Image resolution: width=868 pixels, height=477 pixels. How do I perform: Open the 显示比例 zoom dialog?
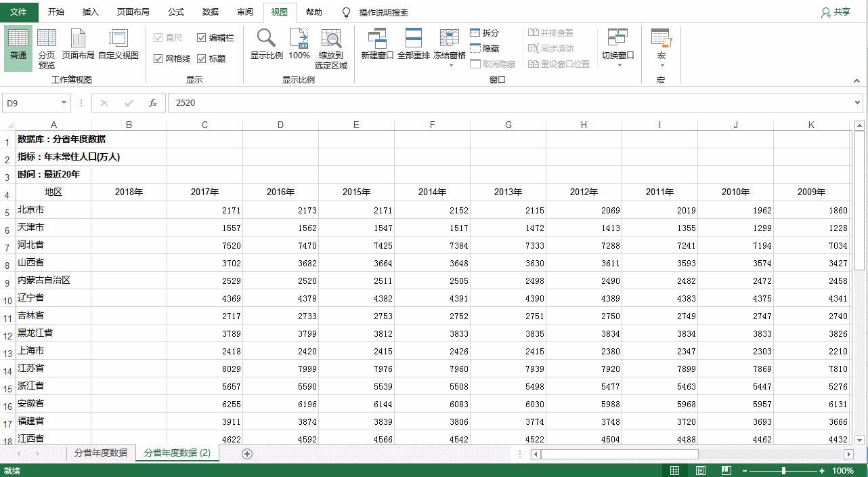(x=265, y=46)
